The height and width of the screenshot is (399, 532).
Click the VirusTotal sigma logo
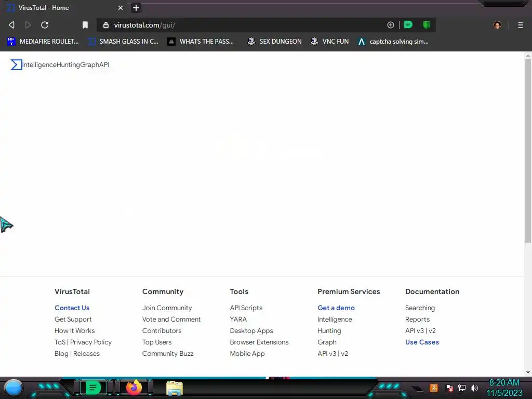tap(16, 64)
